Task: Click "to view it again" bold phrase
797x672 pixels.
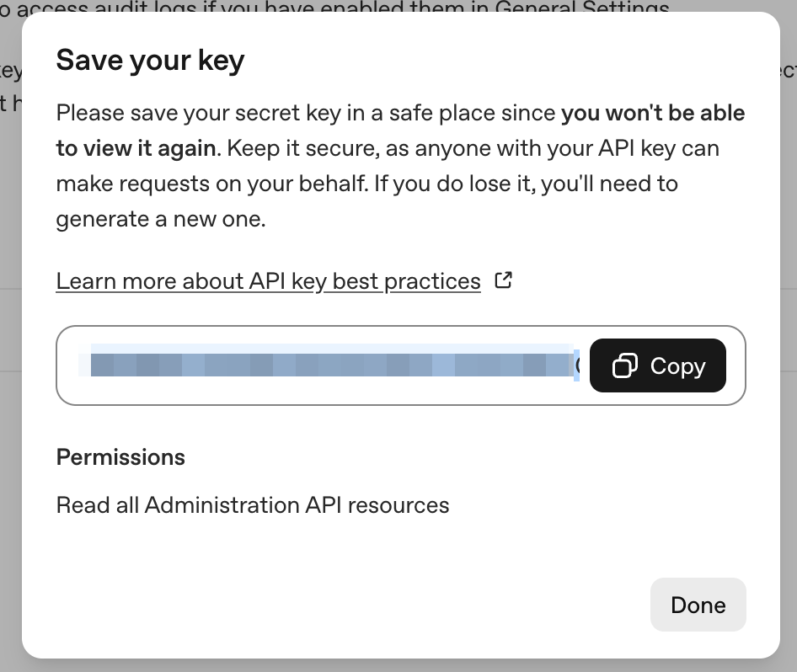Action: tap(136, 149)
